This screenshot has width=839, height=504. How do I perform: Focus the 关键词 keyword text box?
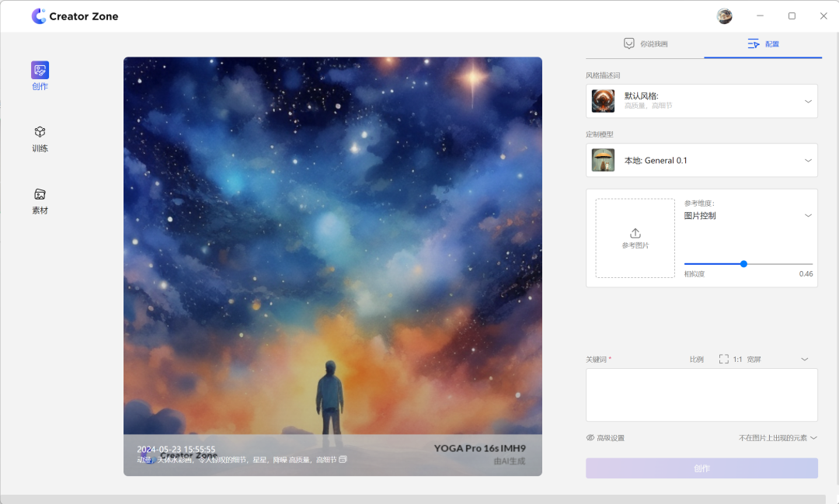[701, 395]
